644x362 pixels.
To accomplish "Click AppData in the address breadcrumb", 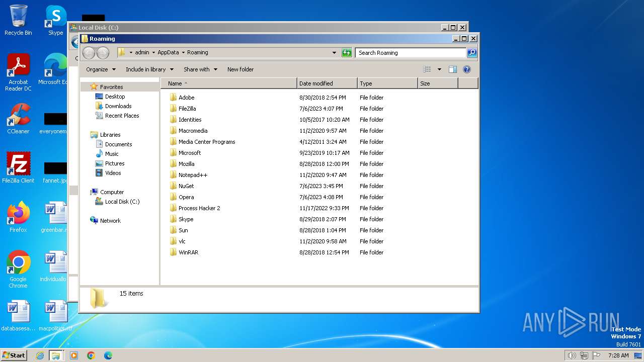I will 168,52.
